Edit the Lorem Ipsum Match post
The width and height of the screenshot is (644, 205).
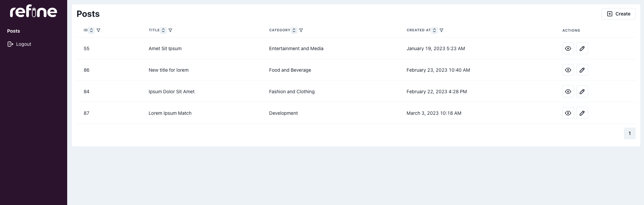tap(582, 113)
